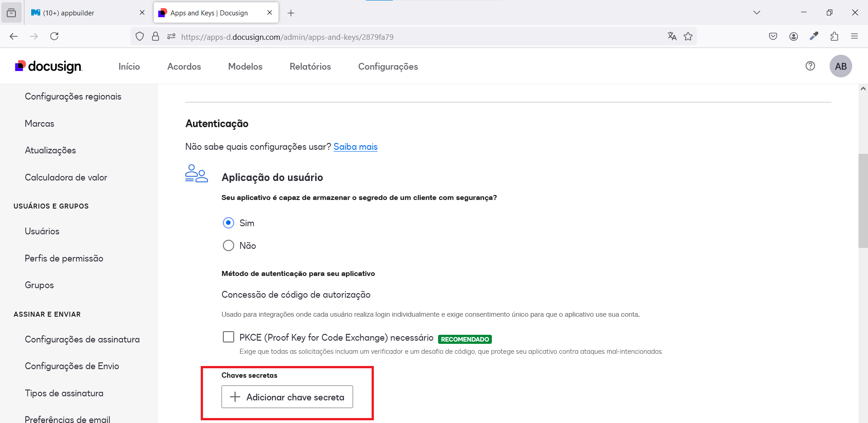Reload the page with the refresh icon

[54, 36]
